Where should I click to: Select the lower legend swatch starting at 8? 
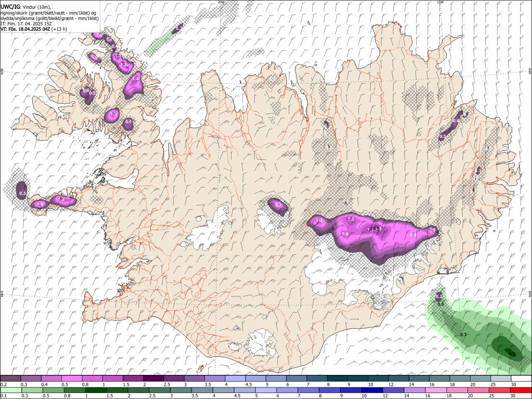(x=330, y=390)
